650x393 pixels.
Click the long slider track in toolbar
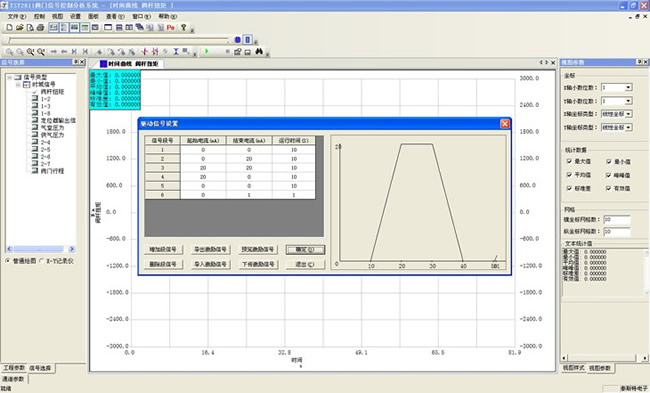[118, 40]
